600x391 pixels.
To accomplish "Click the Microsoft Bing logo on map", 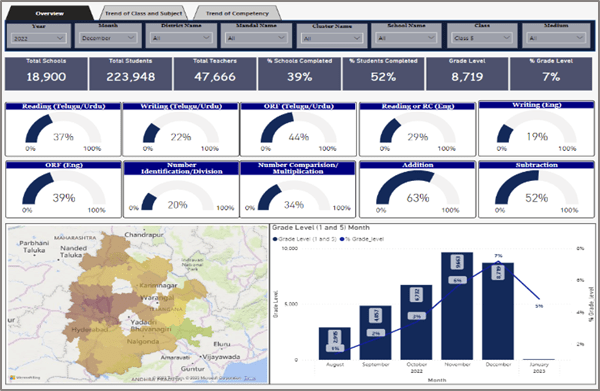I will (24, 378).
